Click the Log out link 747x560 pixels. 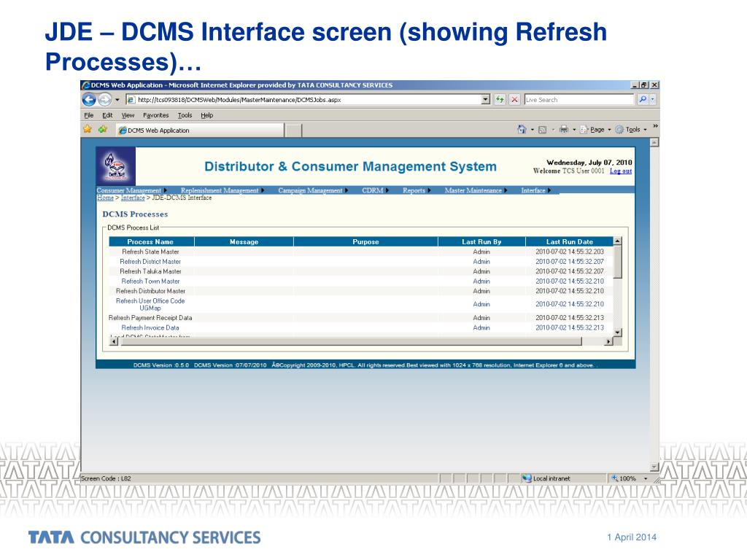[x=621, y=171]
